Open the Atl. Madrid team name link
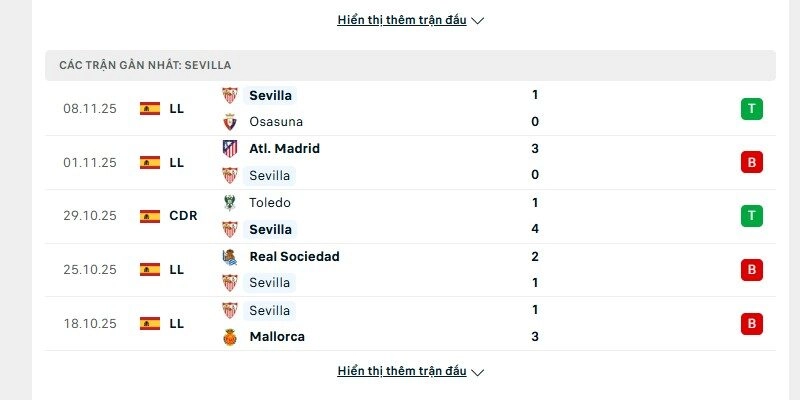The width and height of the screenshot is (800, 400). pyautogui.click(x=284, y=149)
